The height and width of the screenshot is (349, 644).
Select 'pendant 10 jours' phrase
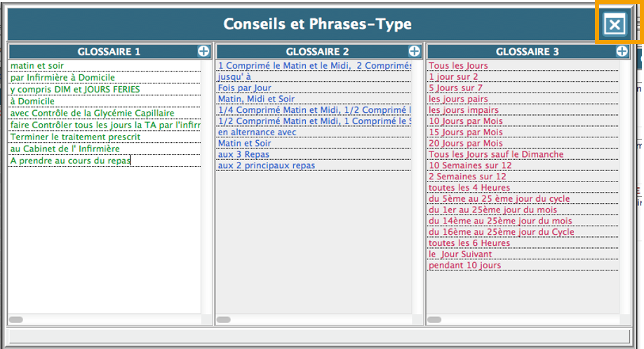click(464, 266)
